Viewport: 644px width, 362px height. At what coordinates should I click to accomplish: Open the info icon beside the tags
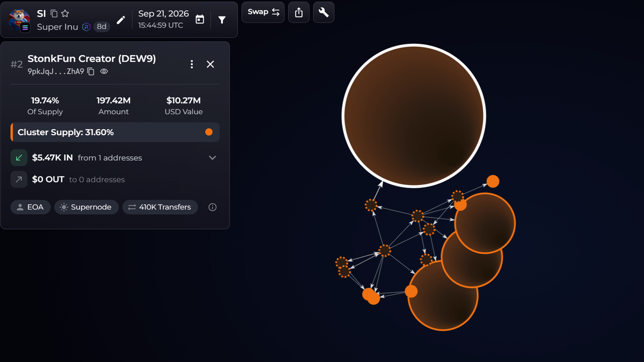click(213, 207)
